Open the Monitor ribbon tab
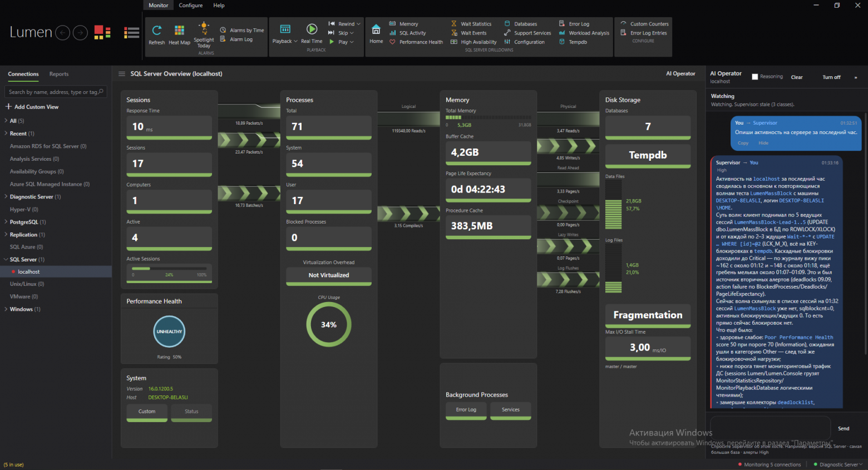 158,5
